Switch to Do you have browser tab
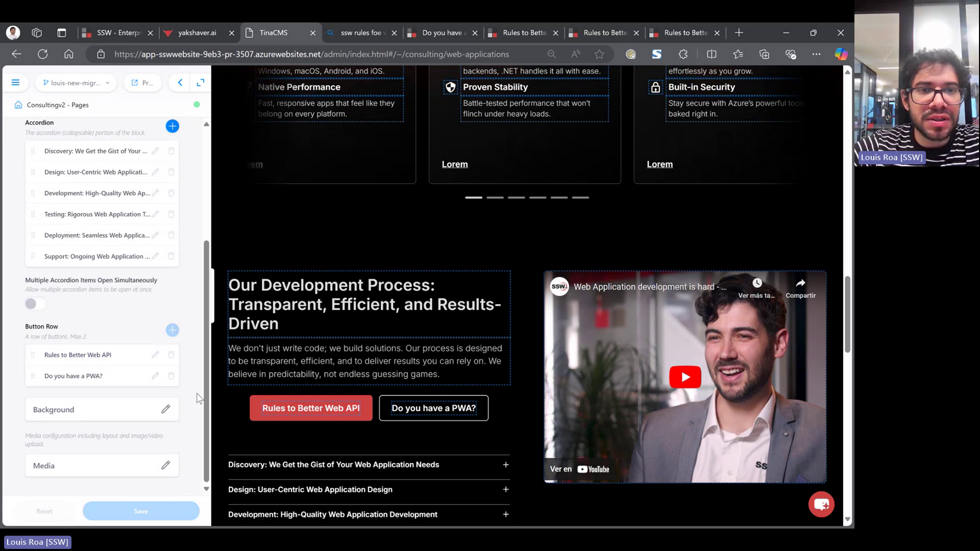Screen dimensions: 980x551 [442, 33]
